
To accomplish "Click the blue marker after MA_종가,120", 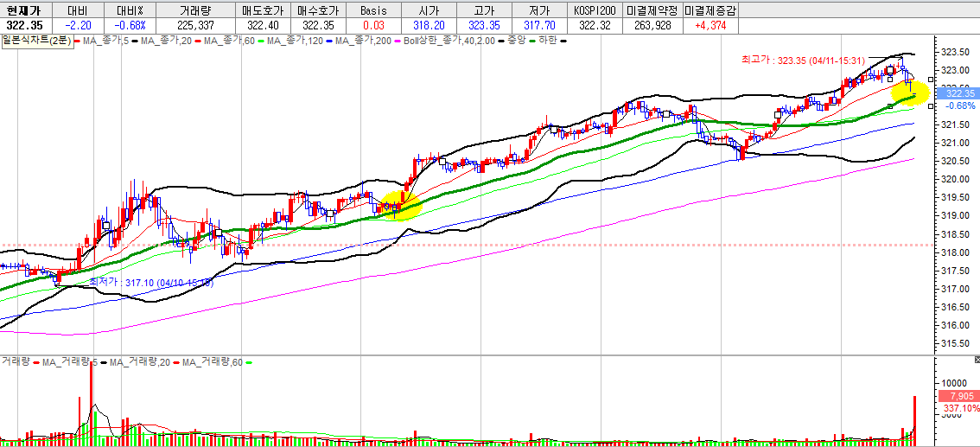I will (x=329, y=42).
